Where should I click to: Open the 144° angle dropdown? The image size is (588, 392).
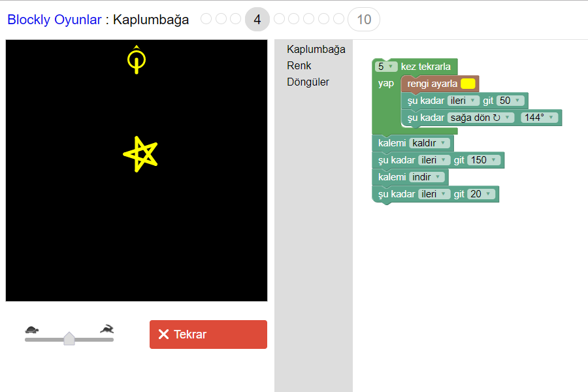tap(540, 118)
